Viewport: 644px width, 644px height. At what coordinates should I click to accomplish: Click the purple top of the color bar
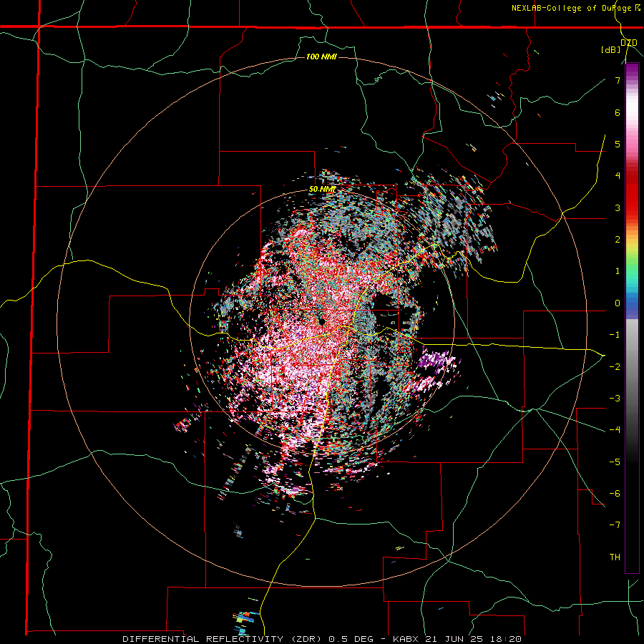point(632,70)
